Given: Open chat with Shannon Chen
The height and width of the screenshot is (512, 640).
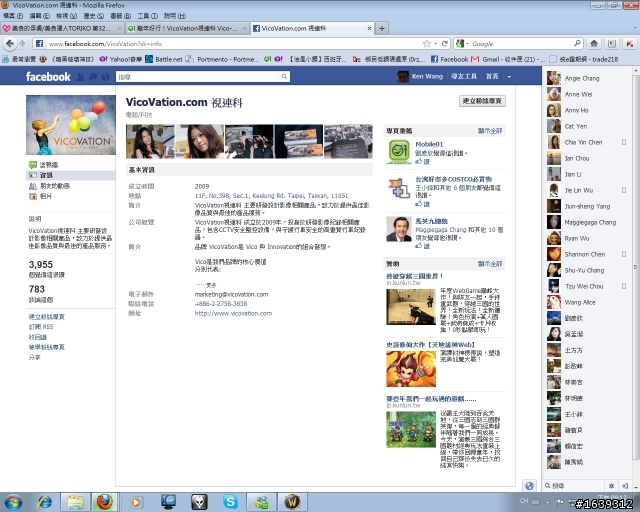Looking at the screenshot, I should 586,254.
